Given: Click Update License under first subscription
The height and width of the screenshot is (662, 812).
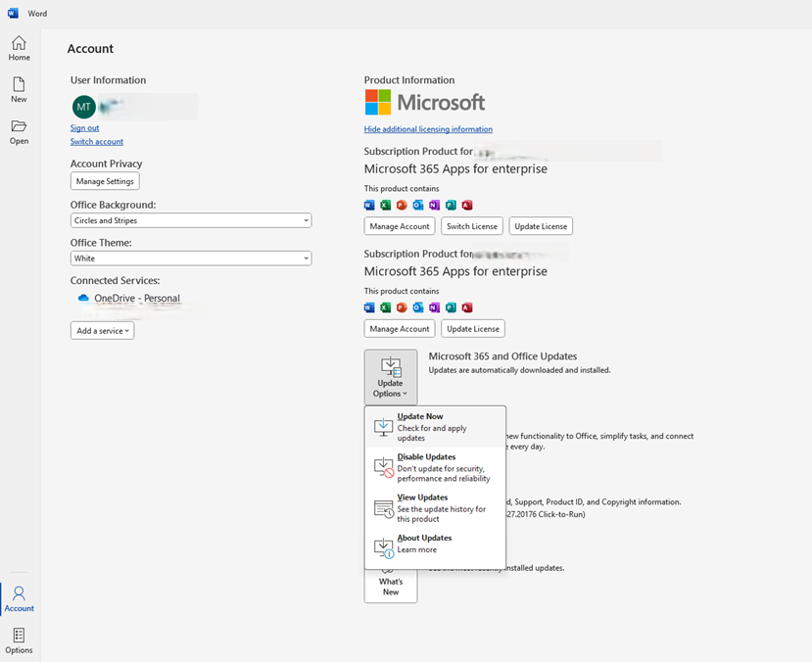Looking at the screenshot, I should coord(541,226).
